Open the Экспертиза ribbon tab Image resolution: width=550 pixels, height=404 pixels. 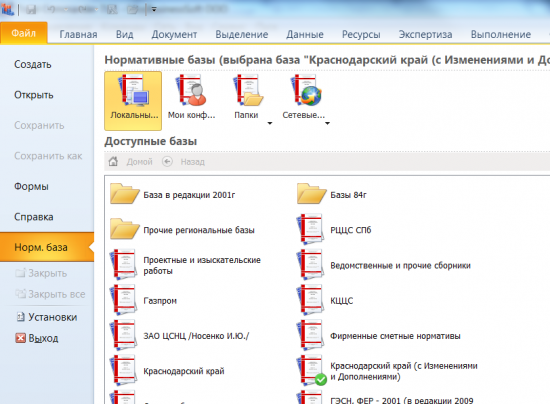click(425, 34)
